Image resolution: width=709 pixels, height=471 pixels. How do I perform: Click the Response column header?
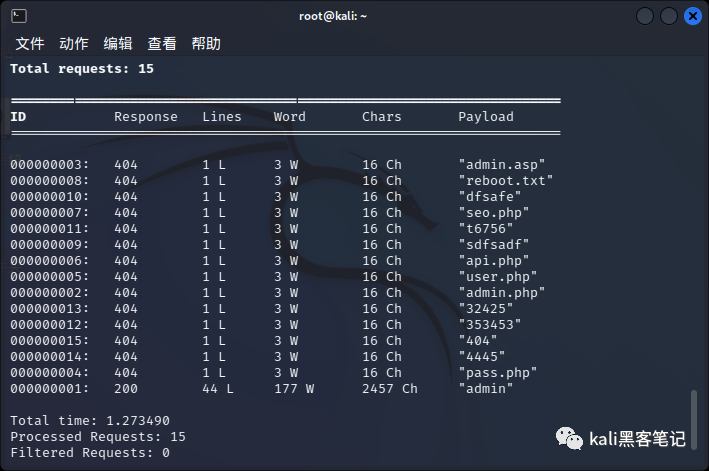146,117
